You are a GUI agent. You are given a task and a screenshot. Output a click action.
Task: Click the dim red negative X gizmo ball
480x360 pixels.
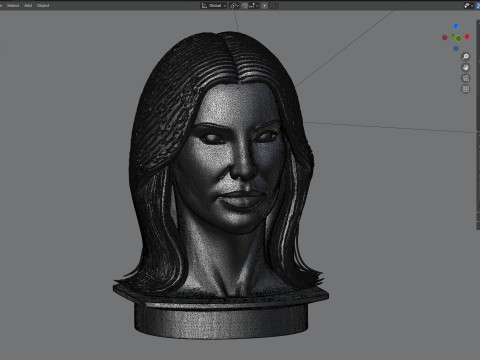(x=445, y=37)
